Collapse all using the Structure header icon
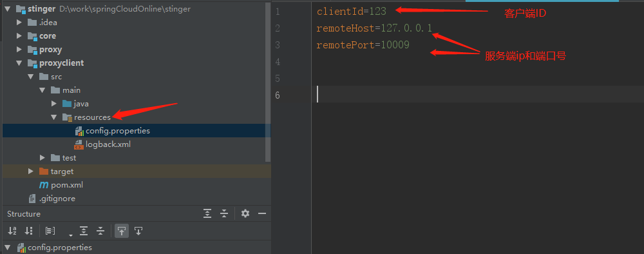This screenshot has width=644, height=254. click(x=224, y=213)
